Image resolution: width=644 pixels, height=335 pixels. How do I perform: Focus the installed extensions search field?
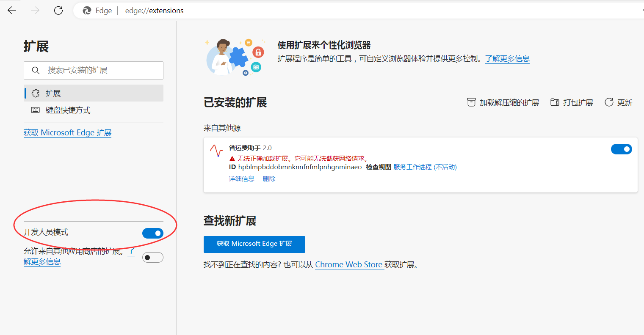click(94, 70)
